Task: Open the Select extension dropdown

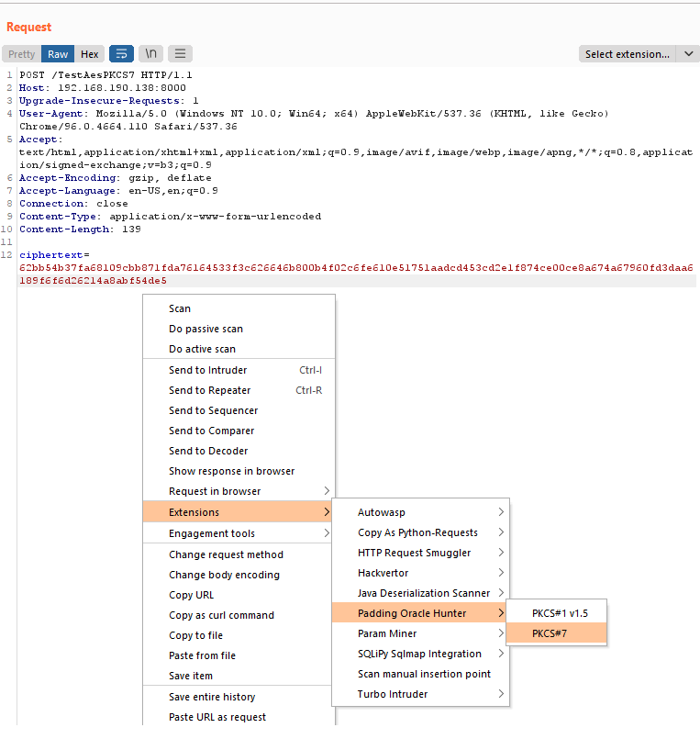Action: tap(628, 54)
